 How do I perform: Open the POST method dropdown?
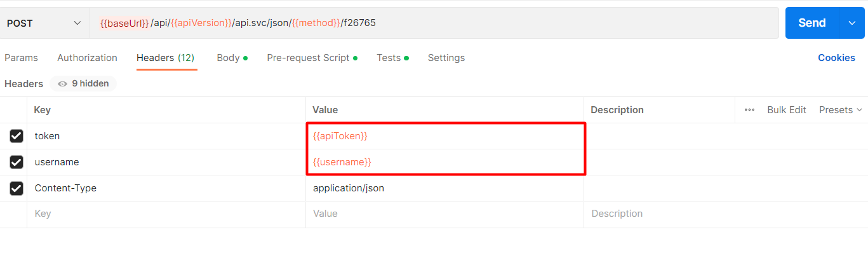pos(44,23)
